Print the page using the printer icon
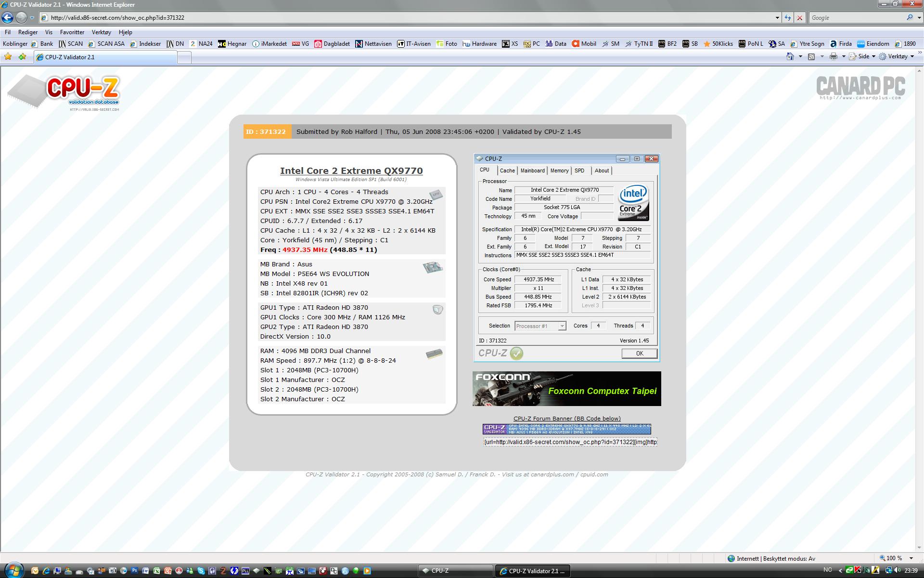This screenshot has width=924, height=578. pyautogui.click(x=834, y=56)
